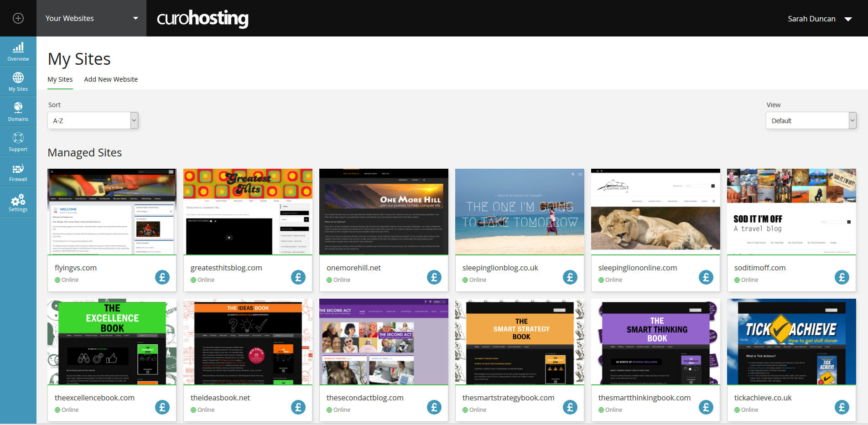Screen dimensions: 868x425
Task: Click the pound billing icon for theideasbook.net
Action: 298,407
